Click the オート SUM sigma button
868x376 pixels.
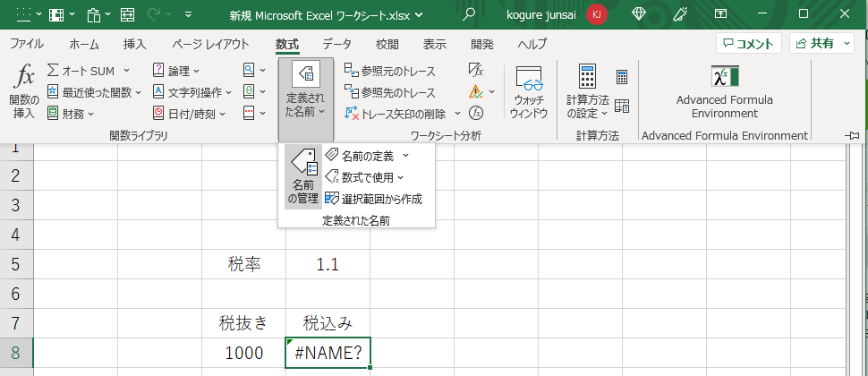[81, 71]
